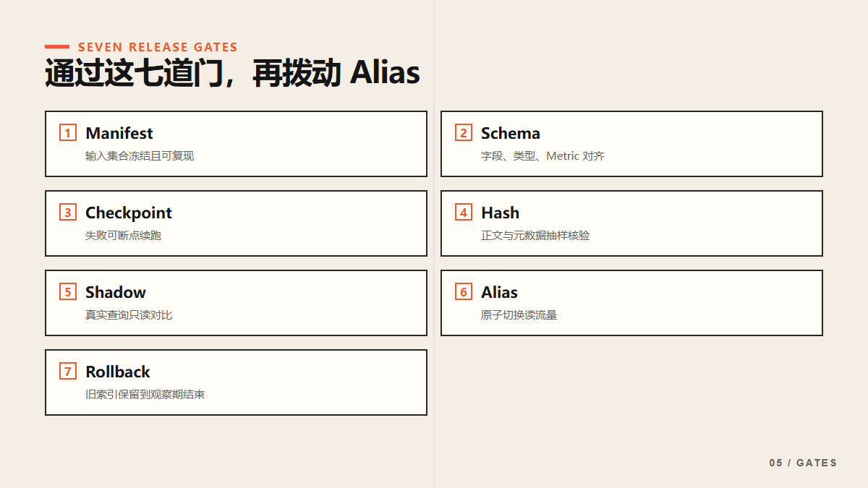Select the Shadow card title

point(116,292)
